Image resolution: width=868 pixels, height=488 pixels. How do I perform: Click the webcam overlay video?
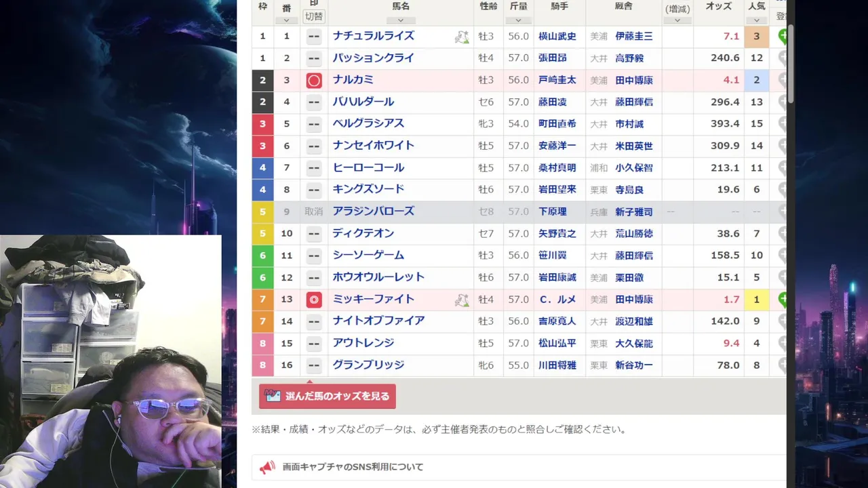pyautogui.click(x=111, y=361)
